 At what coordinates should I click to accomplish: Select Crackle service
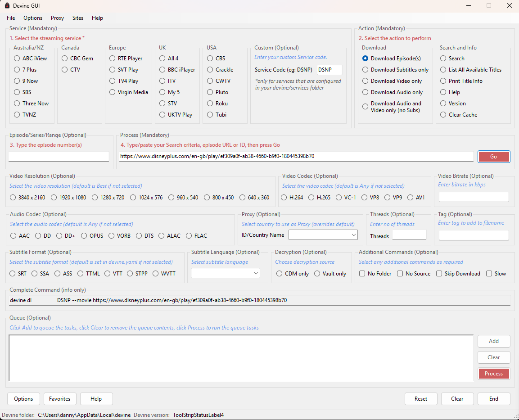220,69
